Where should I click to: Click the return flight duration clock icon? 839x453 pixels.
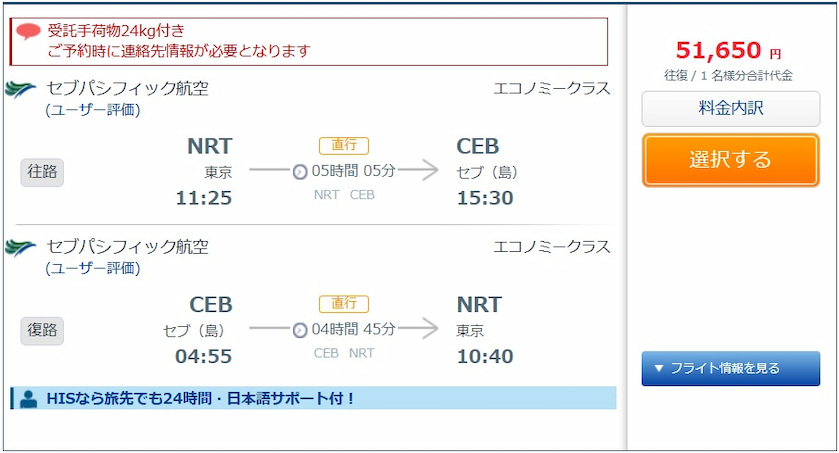300,330
